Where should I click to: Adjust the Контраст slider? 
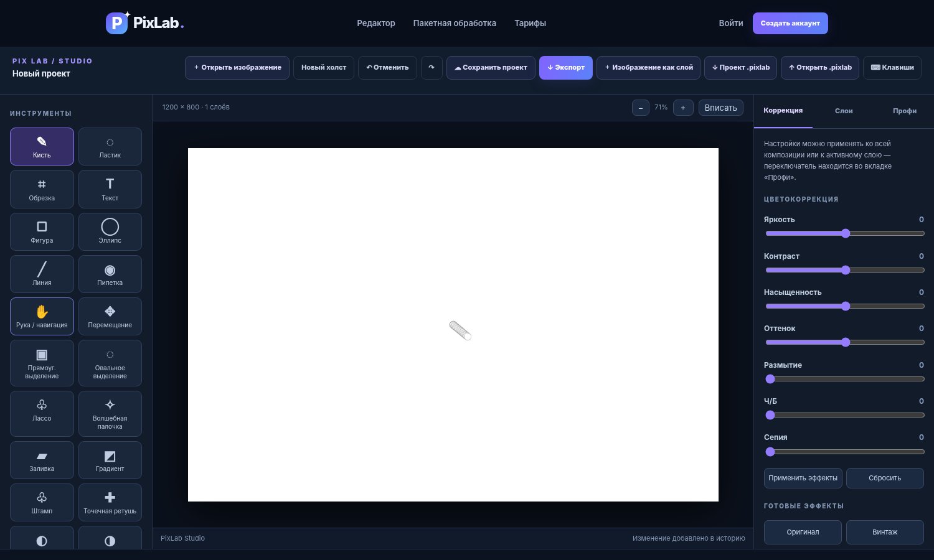[x=845, y=270]
